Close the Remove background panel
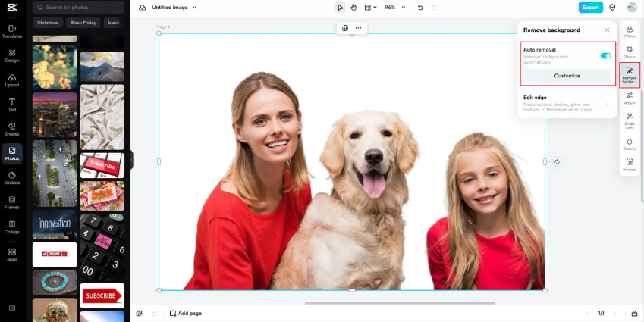 pos(607,30)
